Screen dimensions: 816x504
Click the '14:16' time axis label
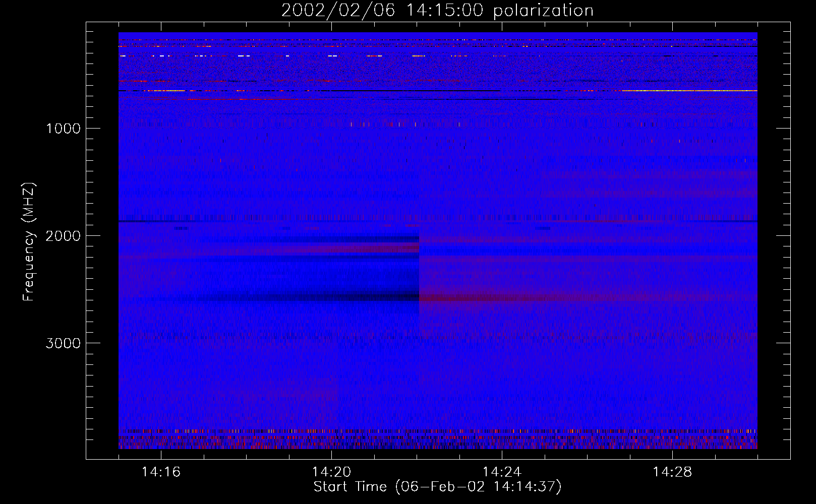[x=161, y=472]
